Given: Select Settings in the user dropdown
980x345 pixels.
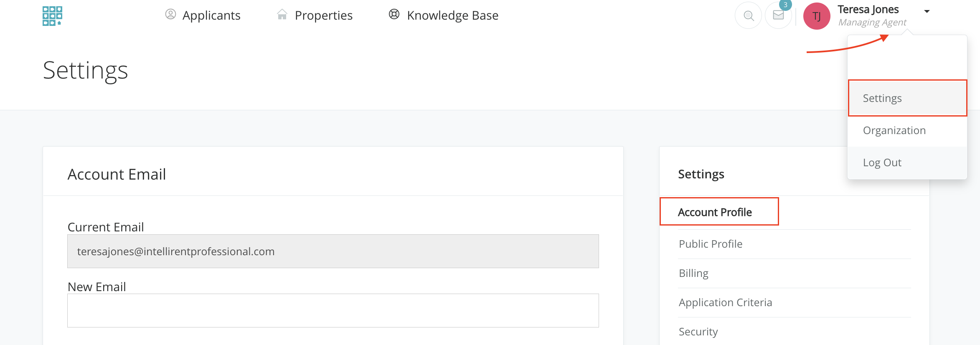Looking at the screenshot, I should pyautogui.click(x=882, y=98).
